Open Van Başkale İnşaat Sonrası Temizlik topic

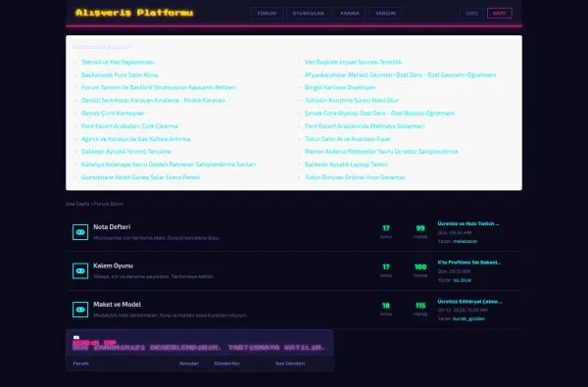(x=353, y=62)
